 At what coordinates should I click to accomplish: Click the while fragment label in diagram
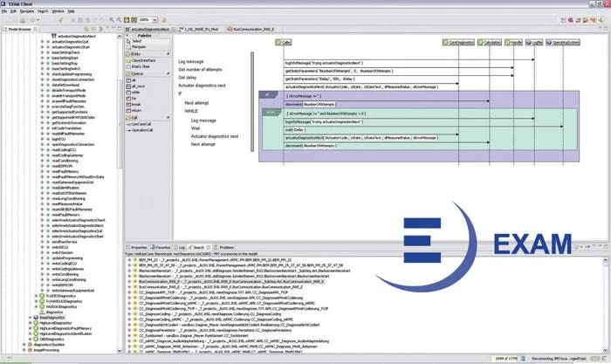click(271, 113)
